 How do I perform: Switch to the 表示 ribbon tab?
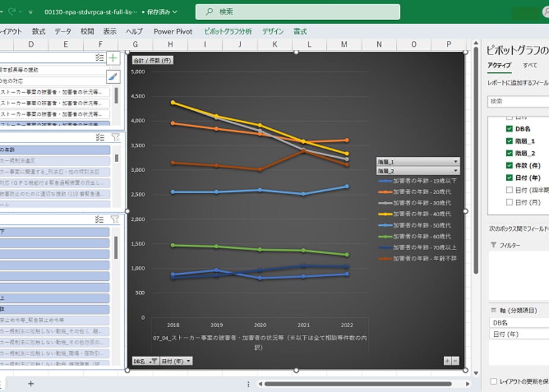109,31
